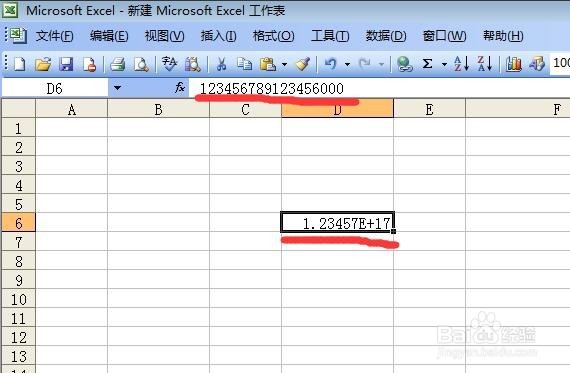Click the Permission icon

[89, 64]
